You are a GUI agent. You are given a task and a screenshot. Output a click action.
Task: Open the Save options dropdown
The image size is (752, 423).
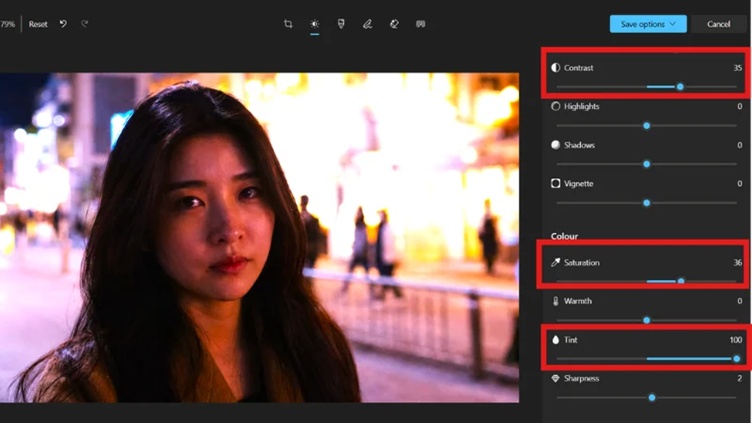point(648,24)
